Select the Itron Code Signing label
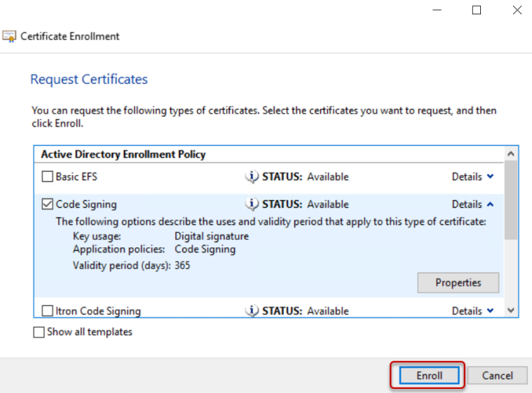Screen dimensions: 532x393 98,311
